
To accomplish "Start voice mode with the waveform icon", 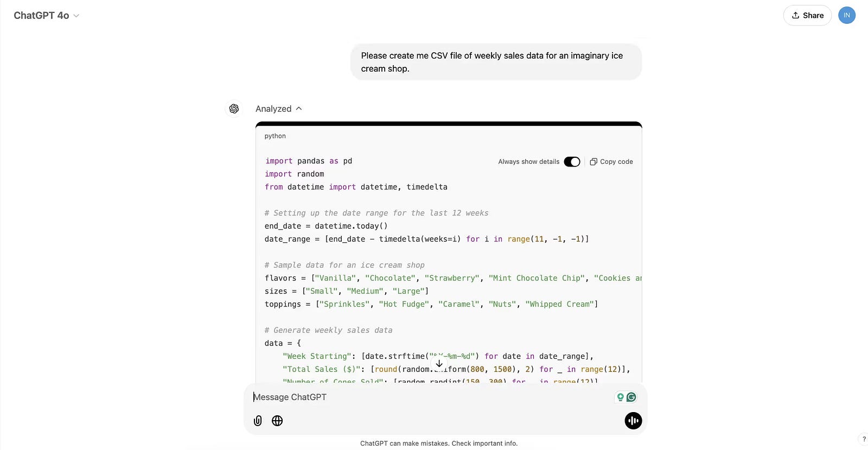I will click(633, 421).
